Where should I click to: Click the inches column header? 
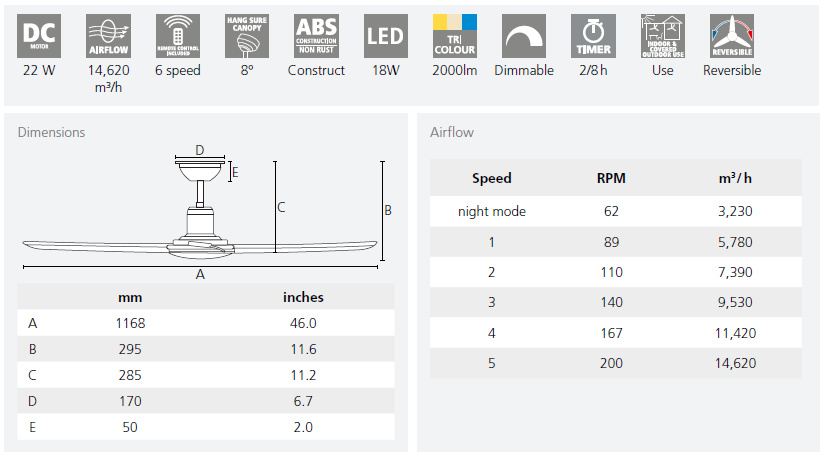303,297
